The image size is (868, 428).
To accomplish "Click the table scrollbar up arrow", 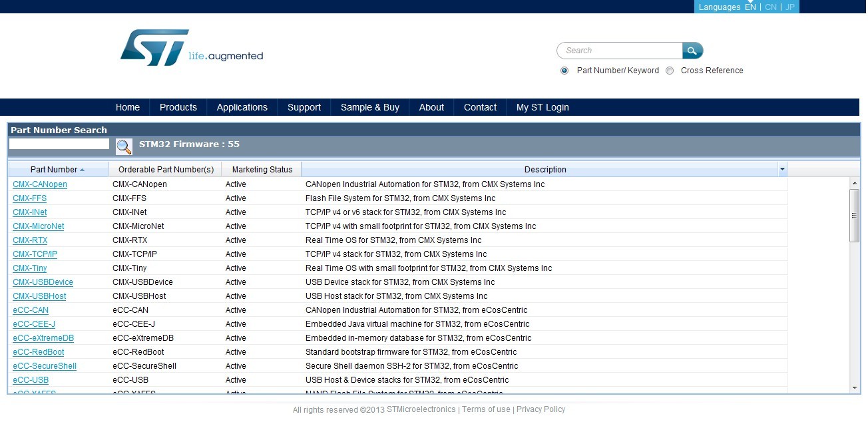I will (x=855, y=182).
